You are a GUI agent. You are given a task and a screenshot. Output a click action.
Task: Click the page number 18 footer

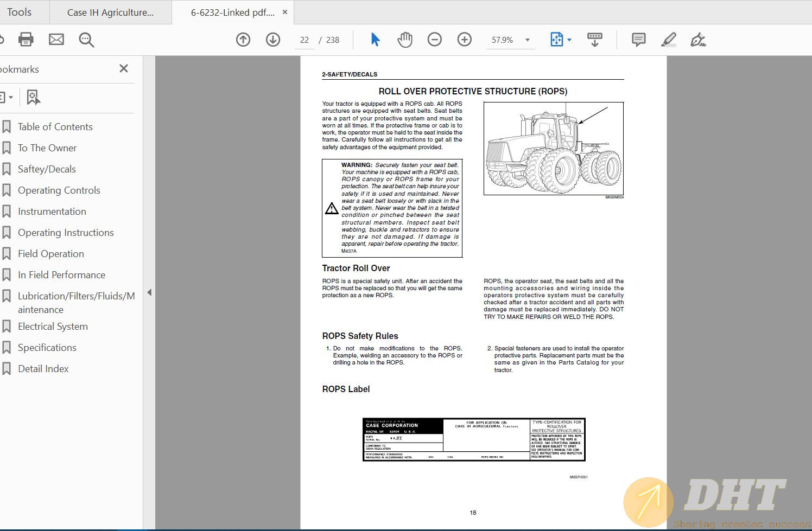(473, 513)
